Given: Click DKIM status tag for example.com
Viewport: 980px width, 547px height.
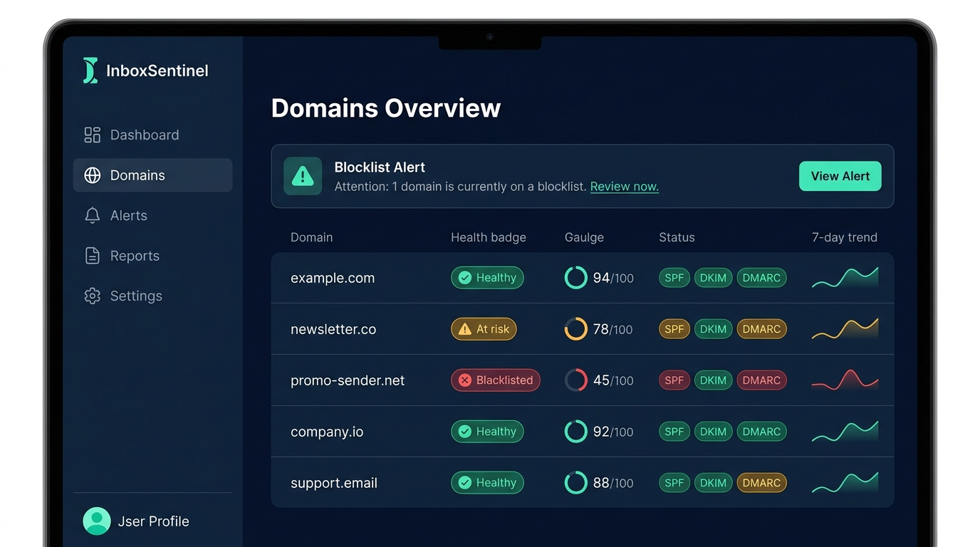Looking at the screenshot, I should click(x=713, y=278).
